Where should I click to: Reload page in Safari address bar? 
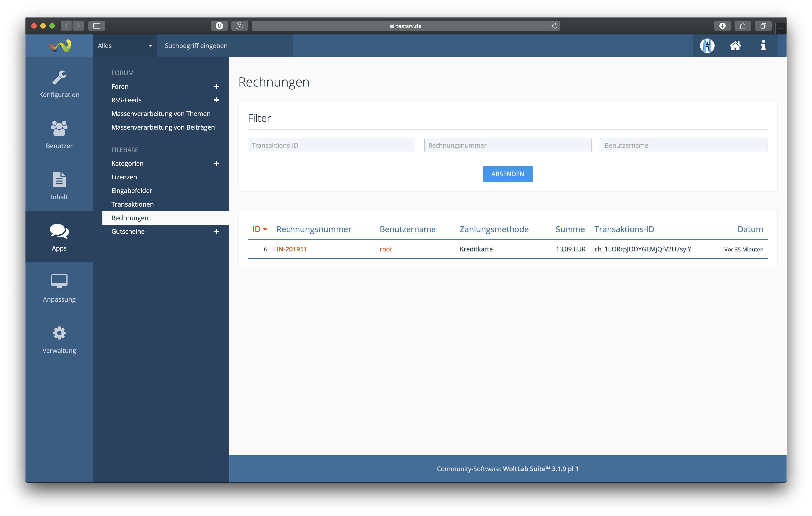pos(554,26)
